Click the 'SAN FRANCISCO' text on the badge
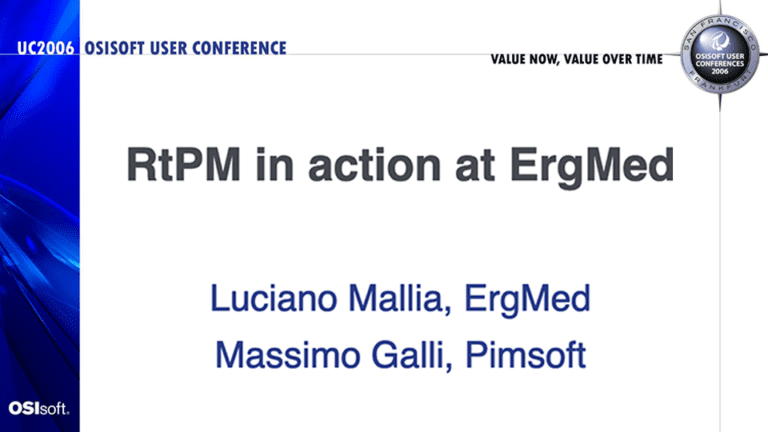 (x=719, y=28)
